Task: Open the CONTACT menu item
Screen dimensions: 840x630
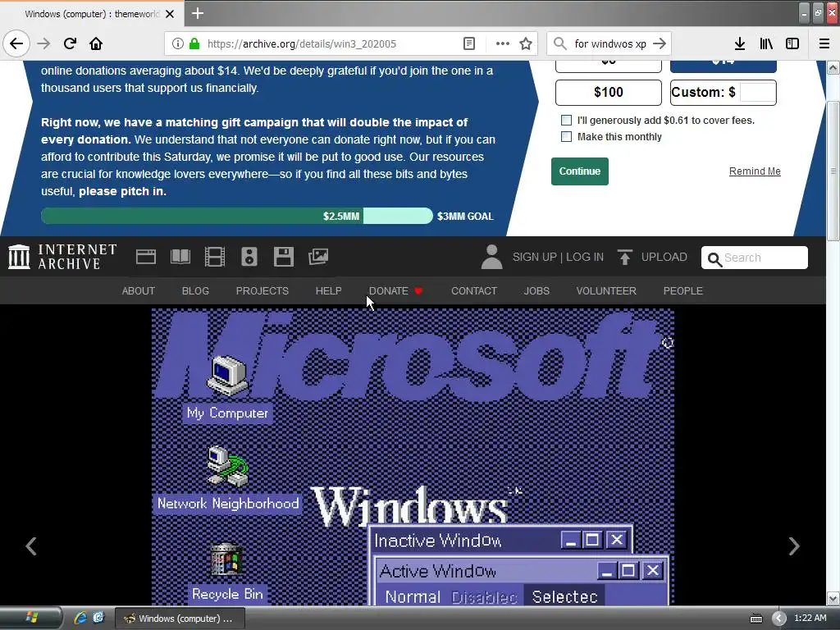Action: 474,291
